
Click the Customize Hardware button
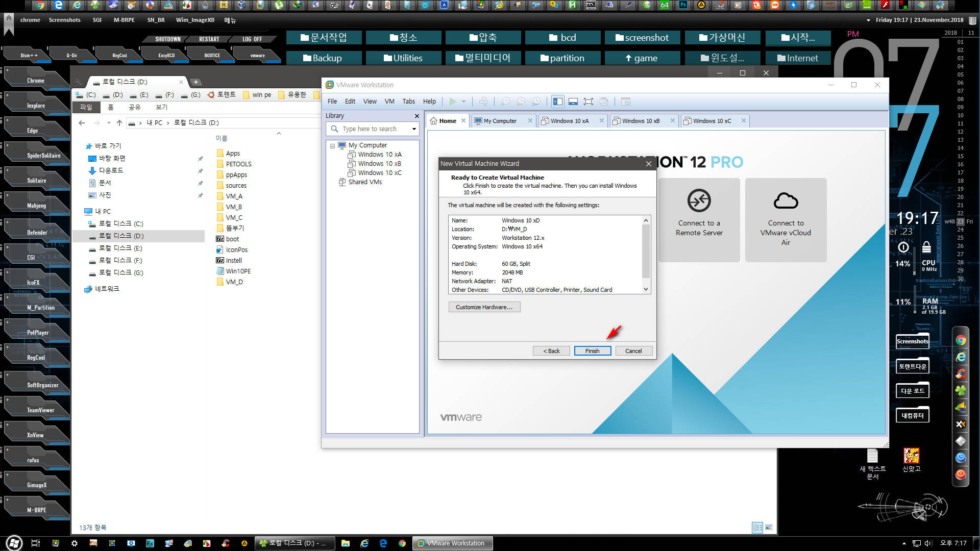coord(484,307)
